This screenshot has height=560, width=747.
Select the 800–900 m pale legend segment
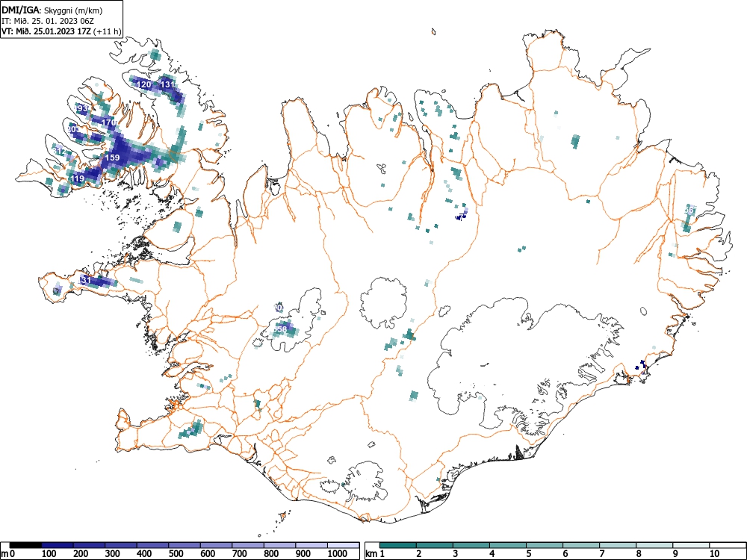point(280,545)
